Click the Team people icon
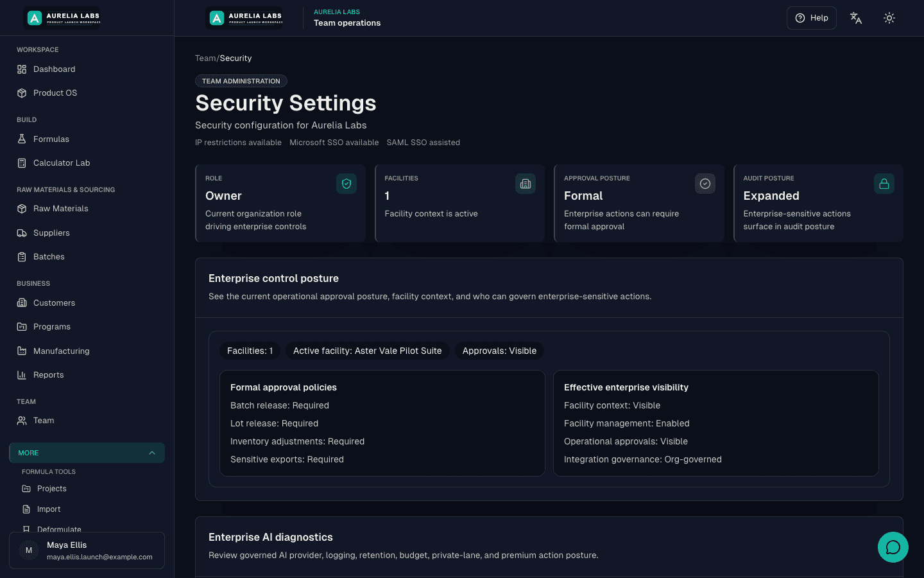 click(x=22, y=421)
